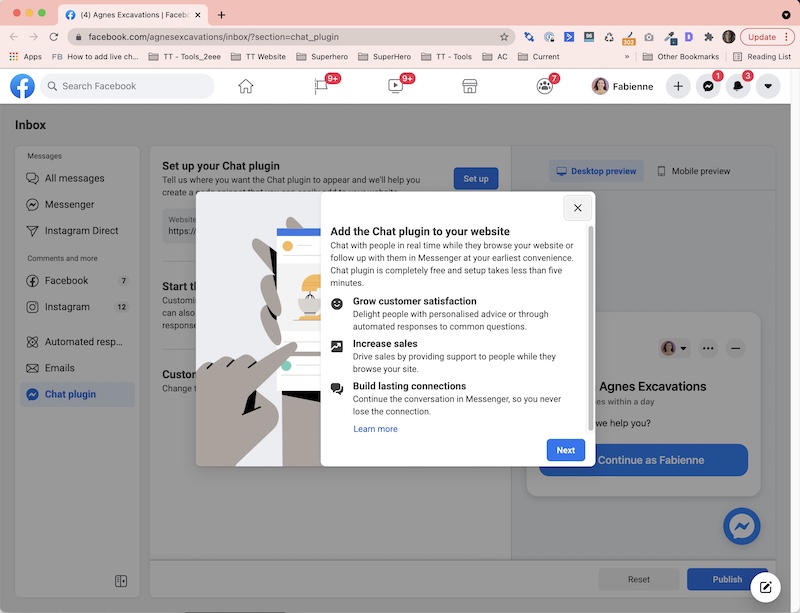800x613 pixels.
Task: Open the Marketplace icon
Action: pyautogui.click(x=469, y=86)
